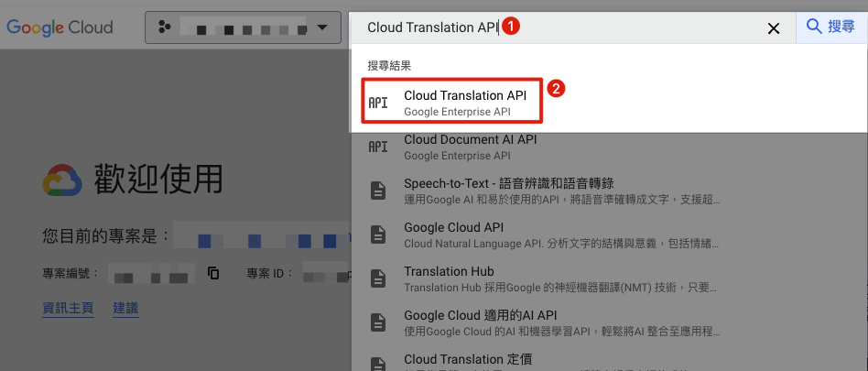868x371 pixels.
Task: Click the API icon beside Cloud Translation API
Action: 378,103
